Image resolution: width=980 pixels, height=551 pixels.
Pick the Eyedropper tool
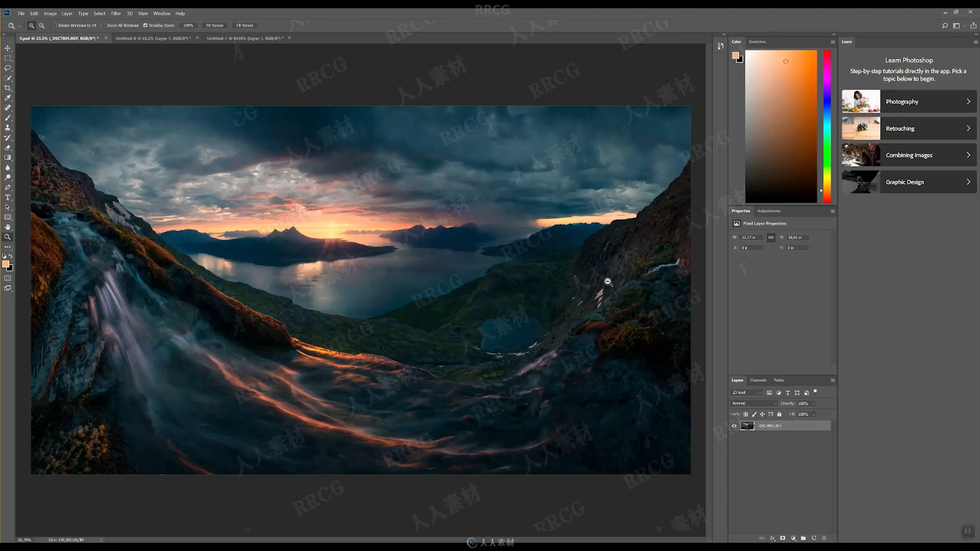(x=8, y=98)
